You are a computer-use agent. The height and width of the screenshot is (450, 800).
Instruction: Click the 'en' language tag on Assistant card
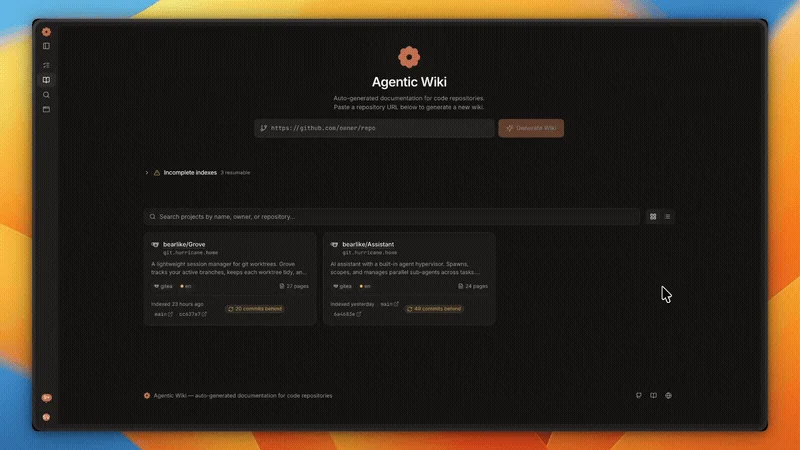(x=365, y=286)
